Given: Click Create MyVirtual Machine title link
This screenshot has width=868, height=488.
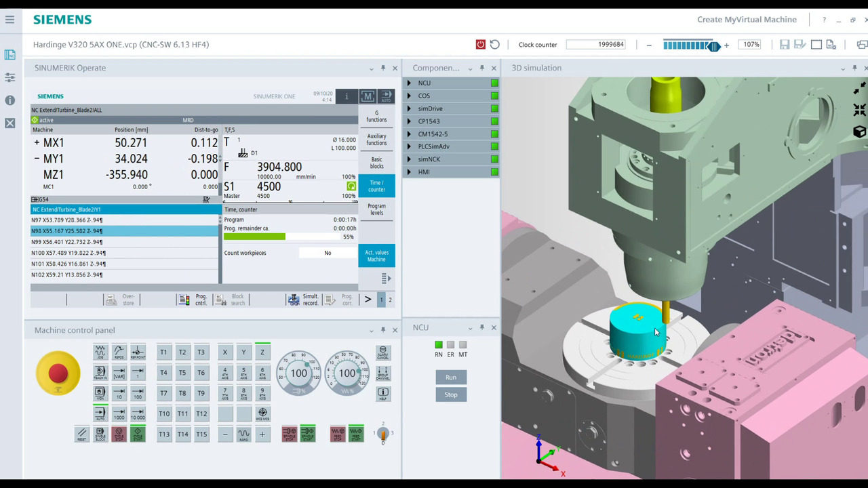Looking at the screenshot, I should tap(747, 20).
